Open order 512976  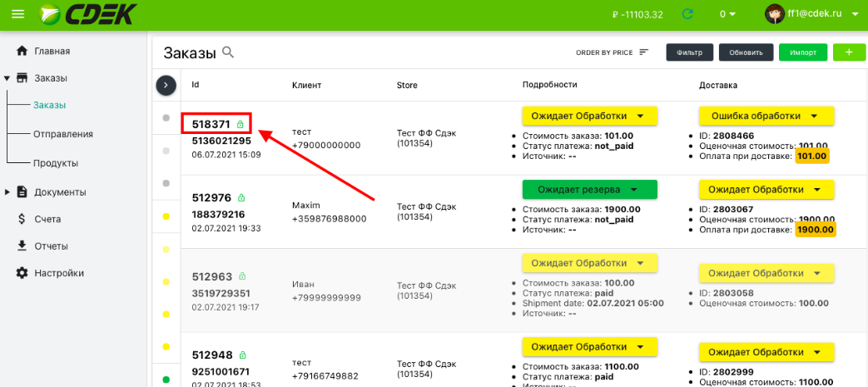pos(211,197)
